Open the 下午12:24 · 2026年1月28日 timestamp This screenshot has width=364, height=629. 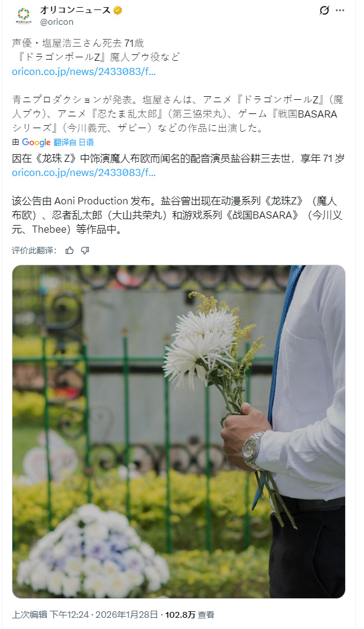point(103,615)
